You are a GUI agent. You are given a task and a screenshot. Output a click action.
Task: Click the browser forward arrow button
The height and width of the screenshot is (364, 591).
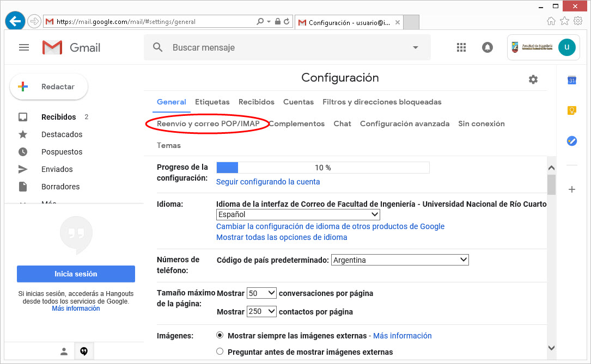click(34, 21)
